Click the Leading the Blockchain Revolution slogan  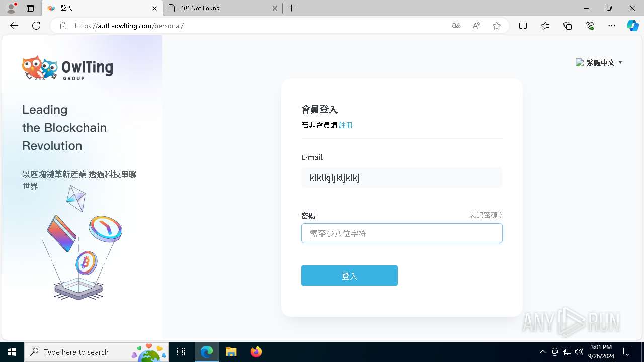pyautogui.click(x=64, y=128)
